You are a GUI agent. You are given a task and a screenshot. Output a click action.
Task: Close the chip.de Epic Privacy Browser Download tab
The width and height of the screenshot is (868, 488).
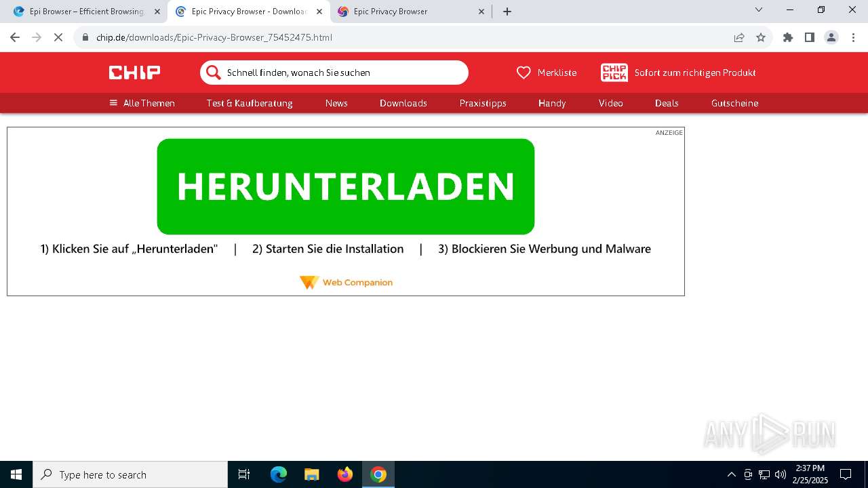coord(319,12)
